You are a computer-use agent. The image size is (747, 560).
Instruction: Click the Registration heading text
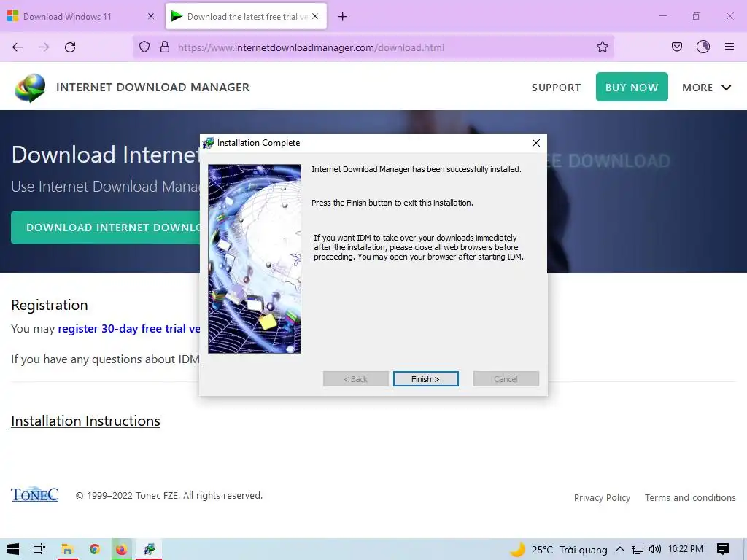click(50, 305)
